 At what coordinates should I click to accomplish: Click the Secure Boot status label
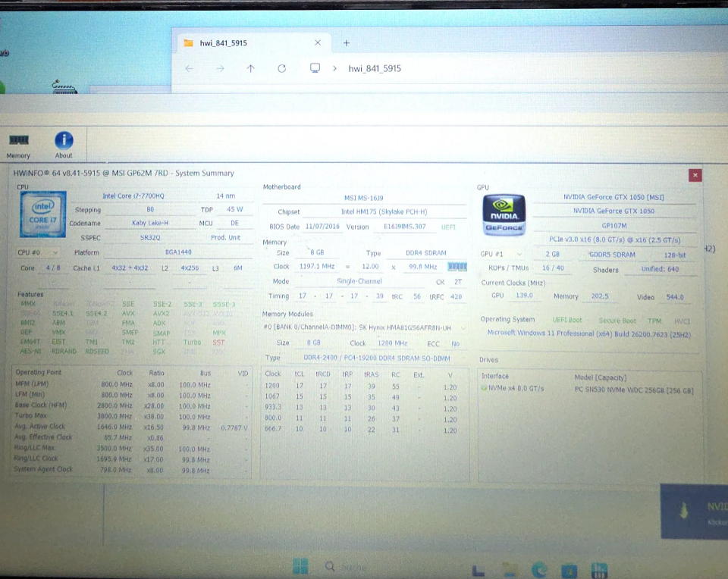click(x=617, y=321)
